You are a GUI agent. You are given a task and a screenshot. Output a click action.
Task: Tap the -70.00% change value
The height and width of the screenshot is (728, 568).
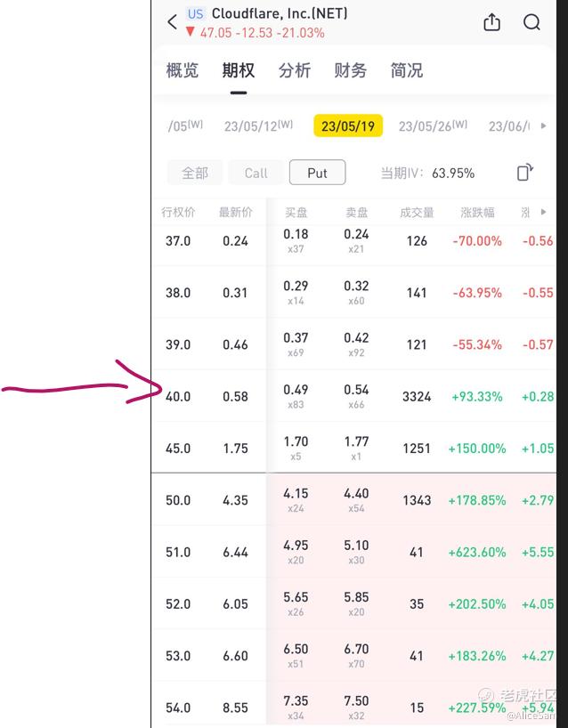[x=477, y=241]
